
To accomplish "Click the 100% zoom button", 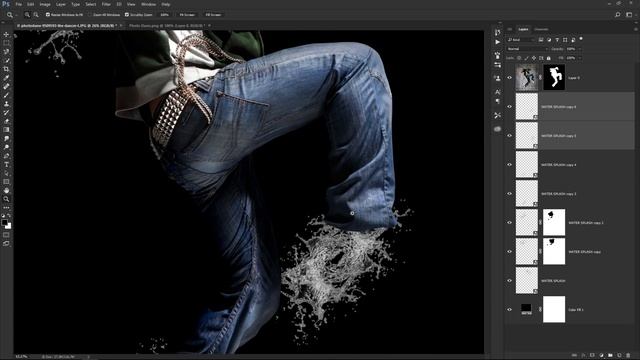I will point(164,15).
